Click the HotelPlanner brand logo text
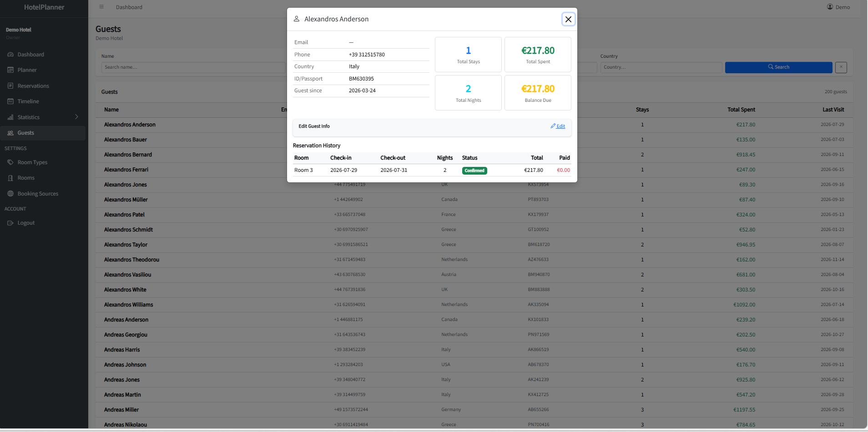 click(44, 7)
